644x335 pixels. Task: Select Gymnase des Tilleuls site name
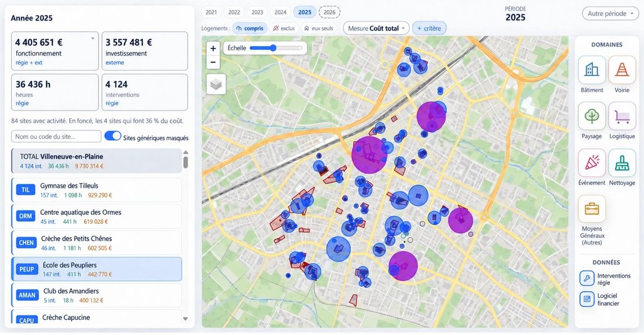(x=69, y=186)
